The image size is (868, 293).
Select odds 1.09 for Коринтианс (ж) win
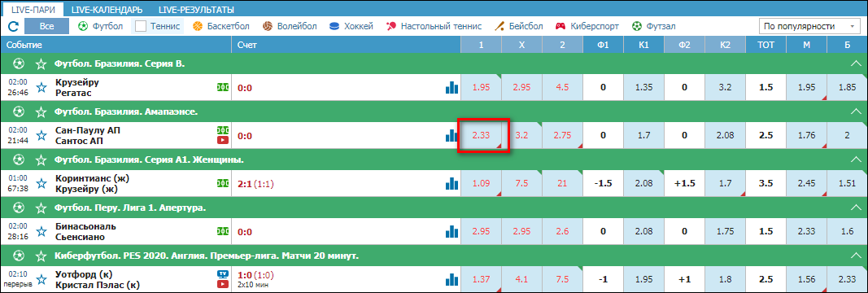click(482, 183)
